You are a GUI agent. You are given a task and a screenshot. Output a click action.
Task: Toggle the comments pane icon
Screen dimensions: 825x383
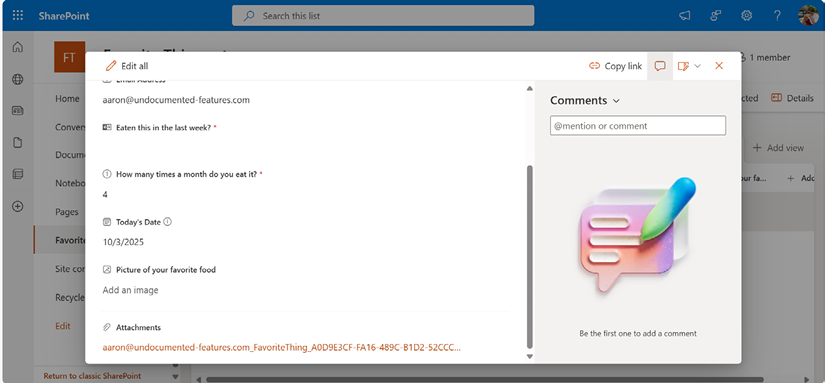[x=660, y=66]
